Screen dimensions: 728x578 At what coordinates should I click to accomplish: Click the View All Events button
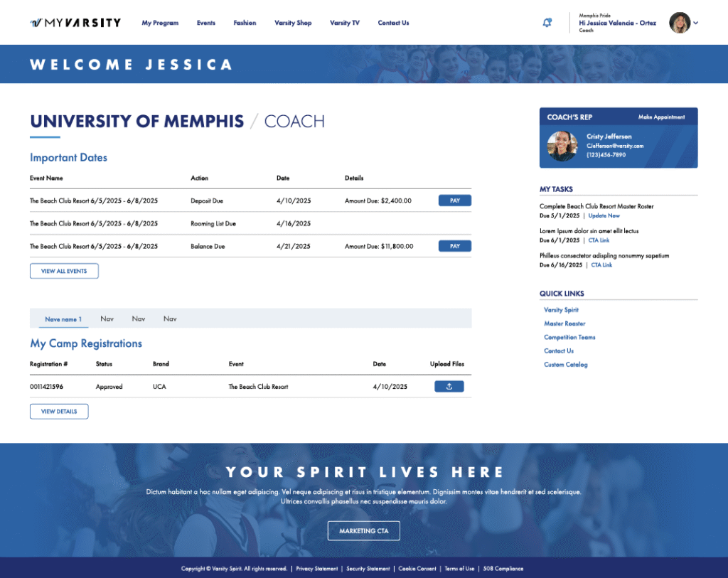click(x=64, y=271)
